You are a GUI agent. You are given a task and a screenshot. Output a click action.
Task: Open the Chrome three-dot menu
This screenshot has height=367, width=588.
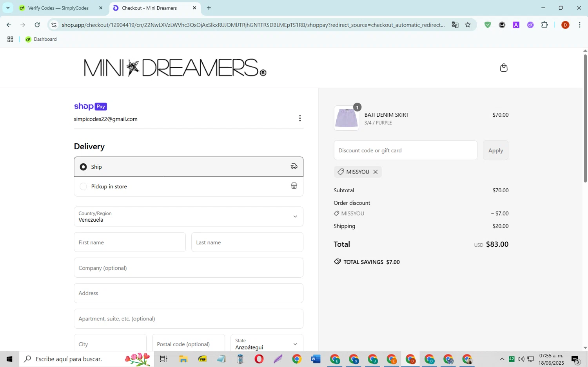pyautogui.click(x=580, y=25)
